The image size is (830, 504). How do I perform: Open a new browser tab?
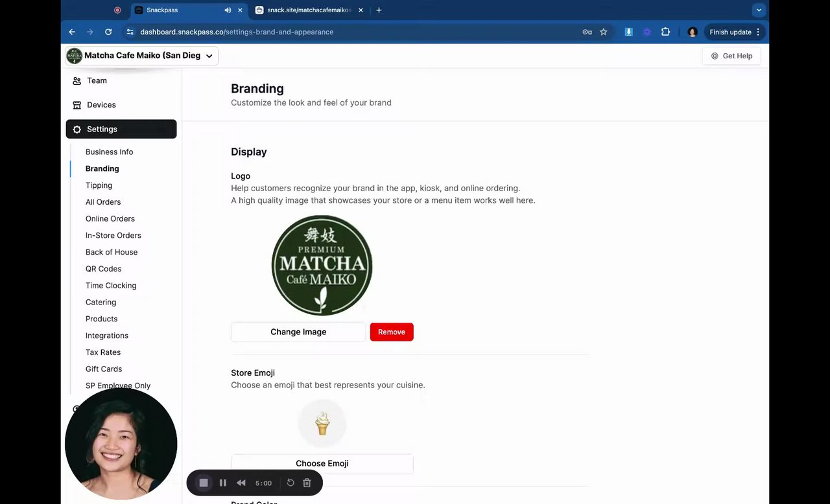coord(379,10)
